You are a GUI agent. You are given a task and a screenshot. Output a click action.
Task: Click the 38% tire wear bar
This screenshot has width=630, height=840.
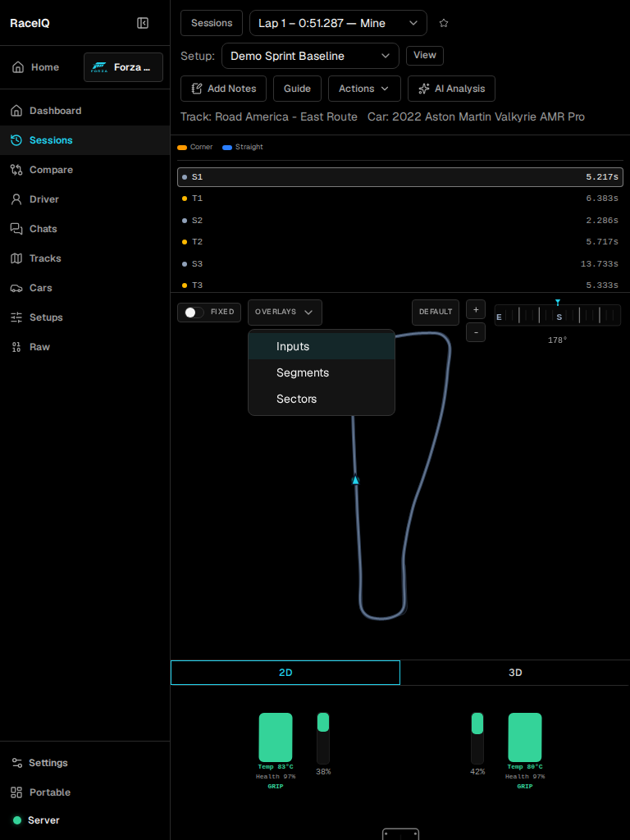click(323, 738)
